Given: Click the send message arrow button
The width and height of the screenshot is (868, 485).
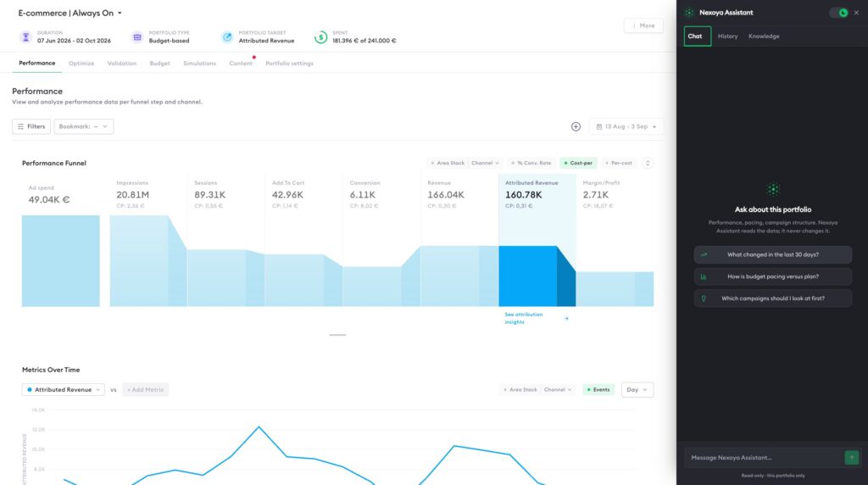Looking at the screenshot, I should [x=851, y=457].
